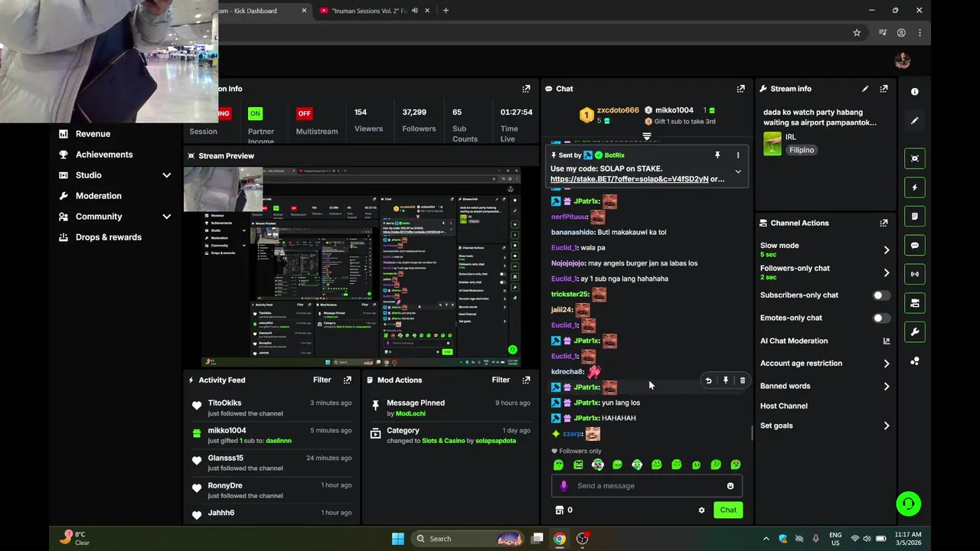This screenshot has width=980, height=551.
Task: Expand the pinned BotRix message
Action: coord(738,171)
